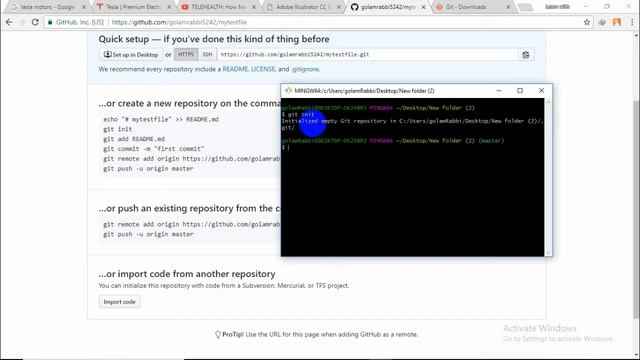Click the 'Set up in Desktop' button
Image resolution: width=640 pixels, height=360 pixels.
coord(131,55)
